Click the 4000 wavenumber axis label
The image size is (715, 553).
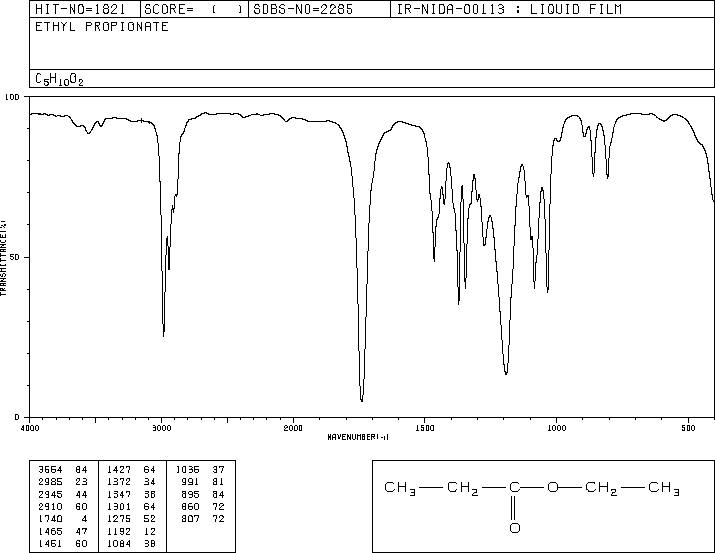(x=30, y=428)
